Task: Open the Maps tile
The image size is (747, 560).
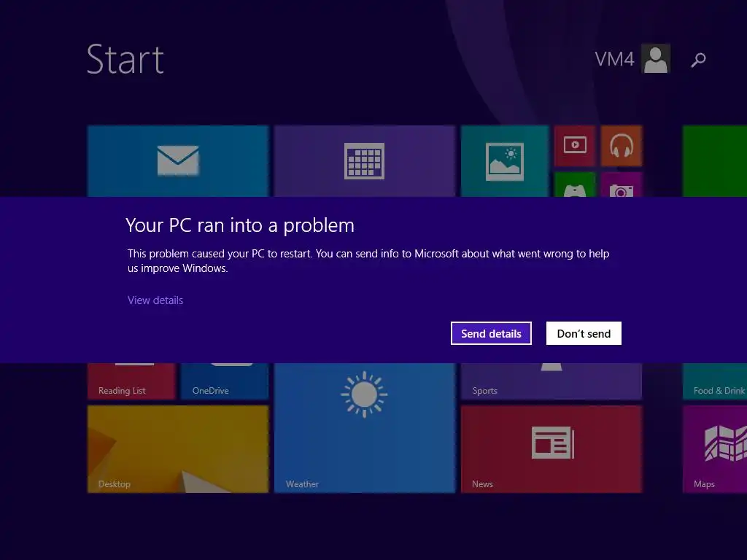Action: click(x=715, y=449)
